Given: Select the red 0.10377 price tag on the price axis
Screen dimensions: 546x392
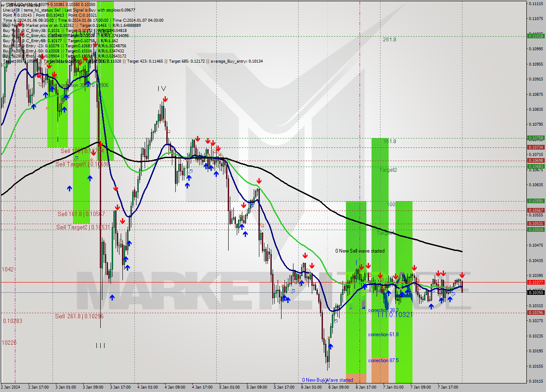Looking at the screenshot, I should pos(536,282).
